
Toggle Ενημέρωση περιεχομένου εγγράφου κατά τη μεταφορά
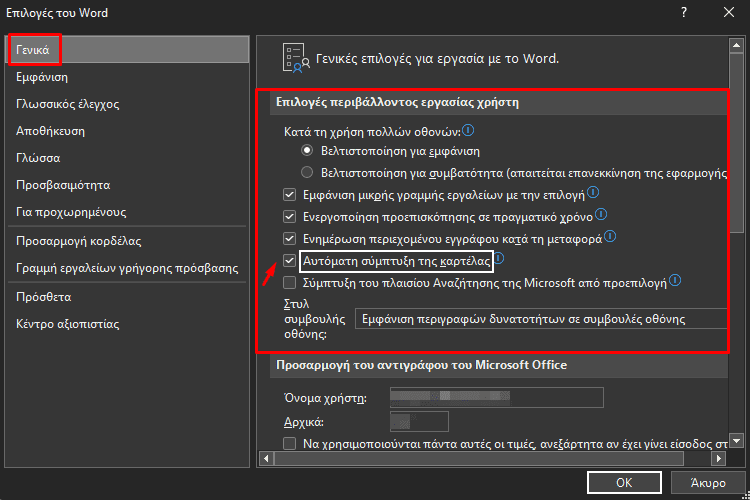(289, 238)
